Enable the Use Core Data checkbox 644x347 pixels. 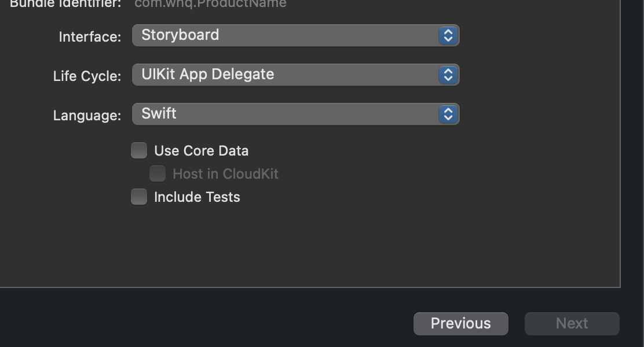coord(139,151)
